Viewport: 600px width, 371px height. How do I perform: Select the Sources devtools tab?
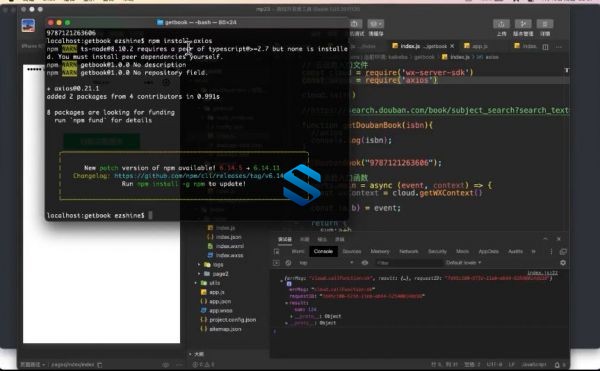click(352, 252)
